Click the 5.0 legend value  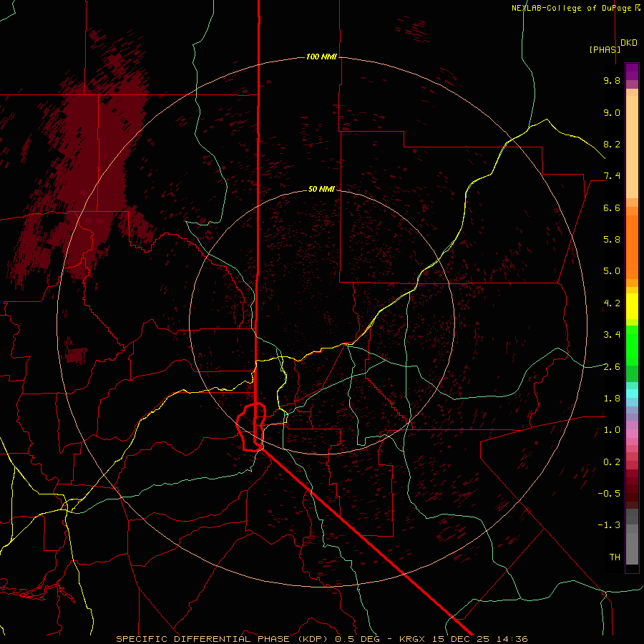pos(612,271)
